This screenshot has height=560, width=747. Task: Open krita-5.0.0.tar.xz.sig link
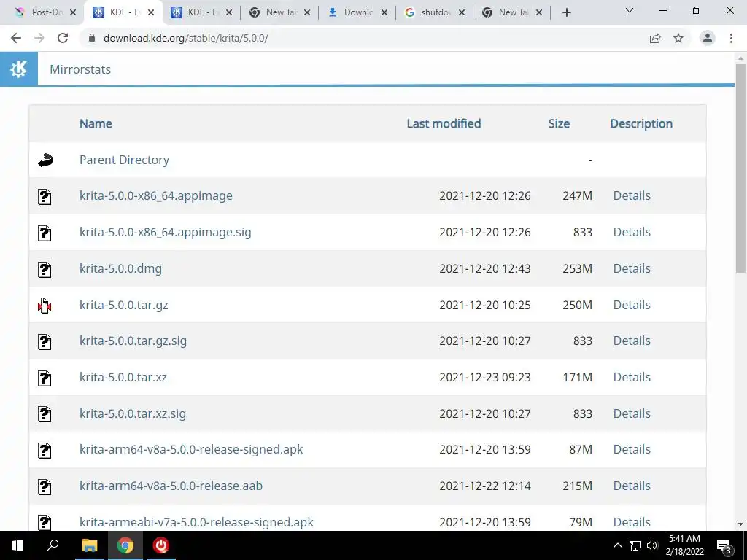tap(133, 414)
